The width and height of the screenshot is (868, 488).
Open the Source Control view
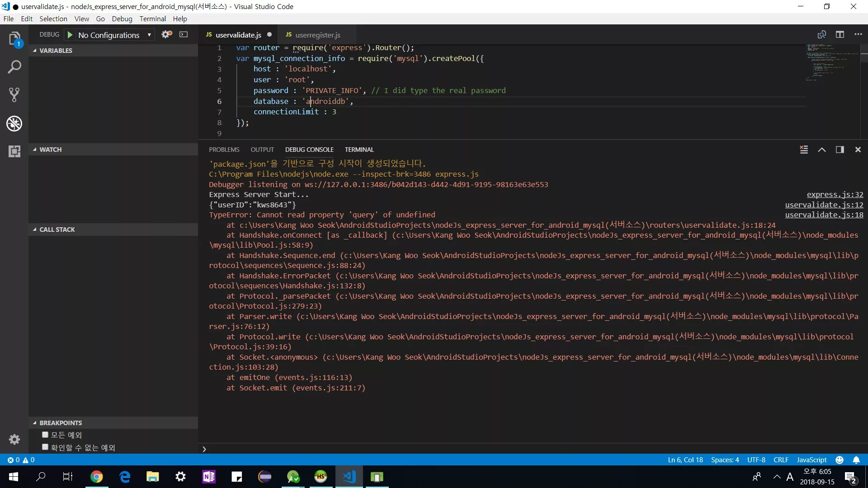[x=14, y=95]
